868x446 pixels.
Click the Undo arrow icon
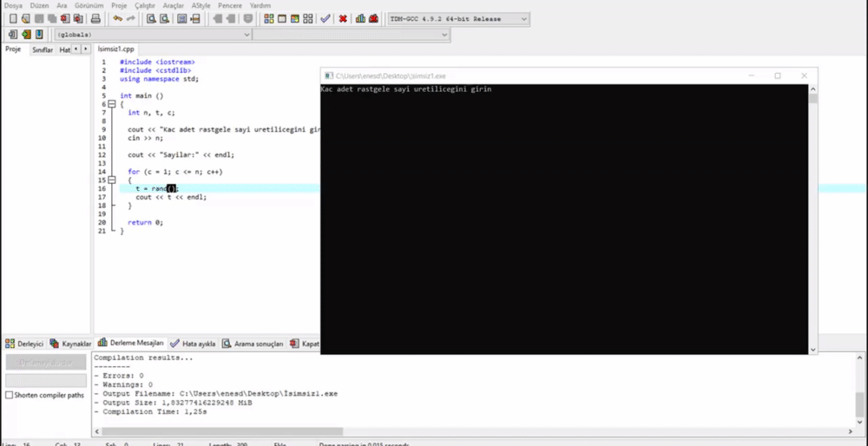click(x=117, y=19)
